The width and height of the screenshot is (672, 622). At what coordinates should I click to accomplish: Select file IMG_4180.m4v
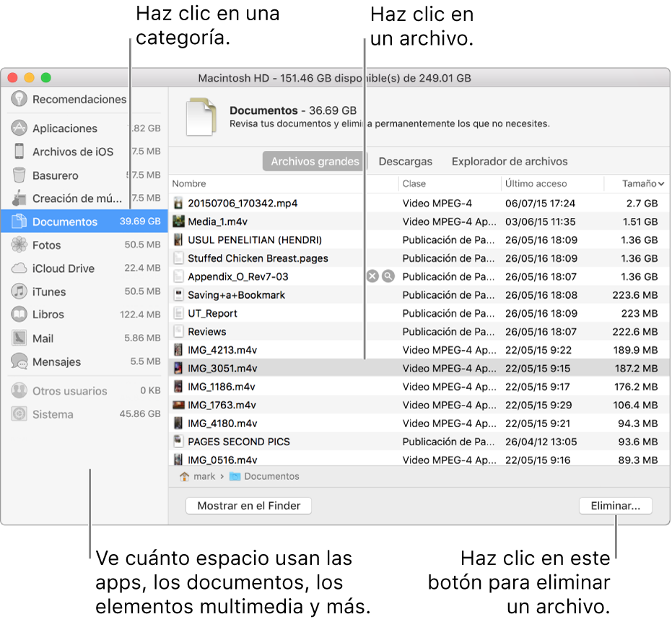[222, 424]
